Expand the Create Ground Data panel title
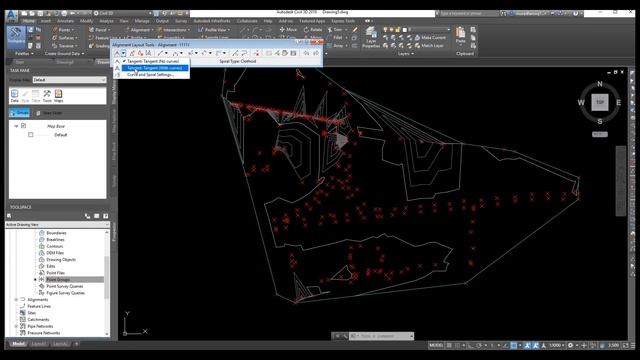The image size is (640, 360). tap(64, 53)
